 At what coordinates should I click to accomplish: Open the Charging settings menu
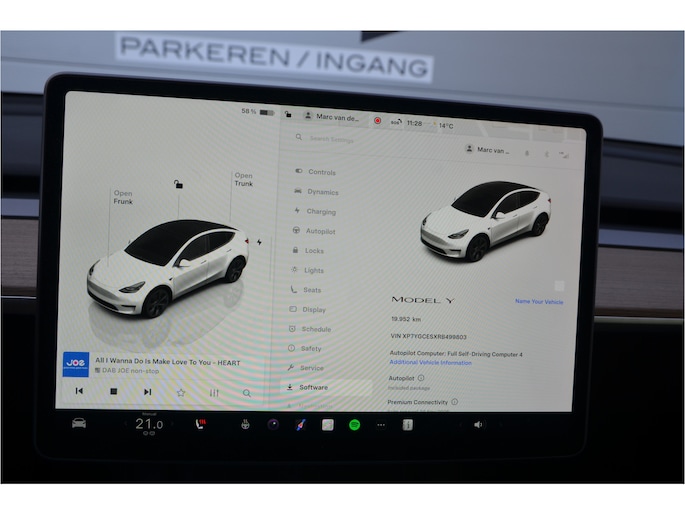(320, 212)
